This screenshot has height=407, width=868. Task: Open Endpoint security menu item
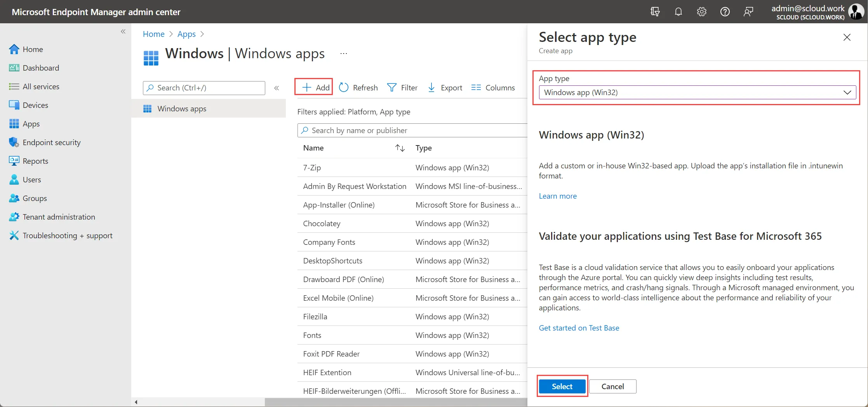tap(52, 142)
